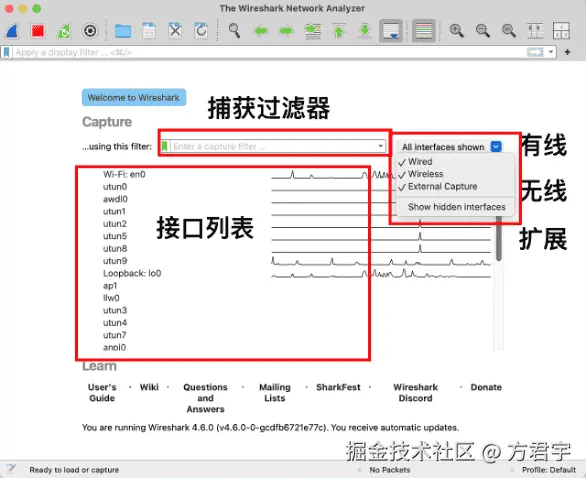Screen dimensions: 587x479
Task: Open the User's Guide link
Action: coord(102,393)
